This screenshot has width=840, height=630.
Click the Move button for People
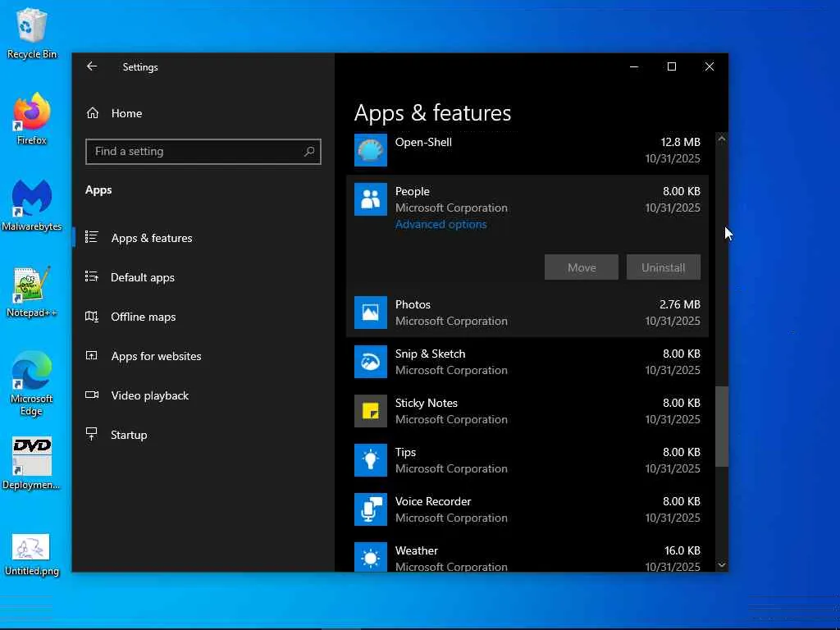click(582, 267)
